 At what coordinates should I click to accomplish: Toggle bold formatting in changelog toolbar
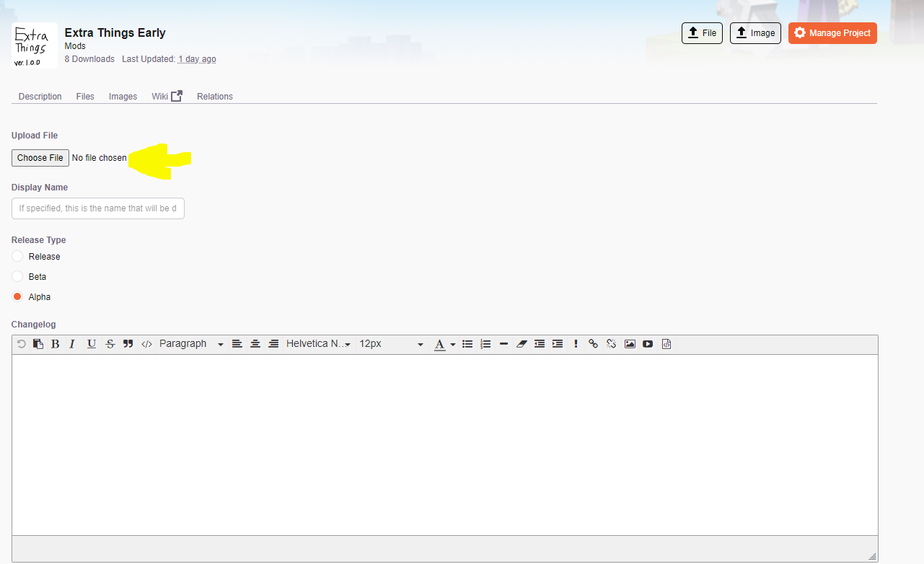[x=56, y=344]
